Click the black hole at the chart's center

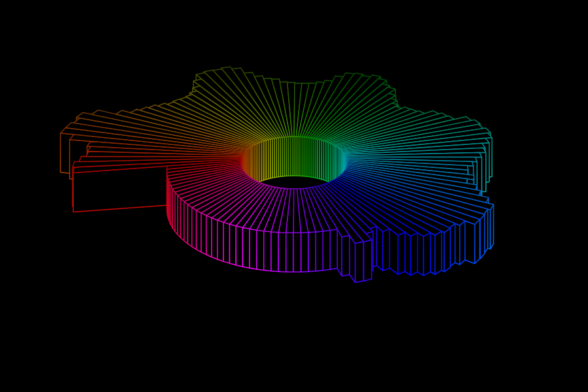(294, 182)
